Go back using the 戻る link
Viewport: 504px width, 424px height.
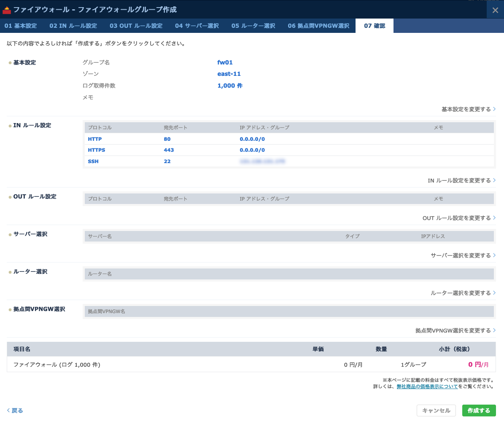pyautogui.click(x=15, y=411)
